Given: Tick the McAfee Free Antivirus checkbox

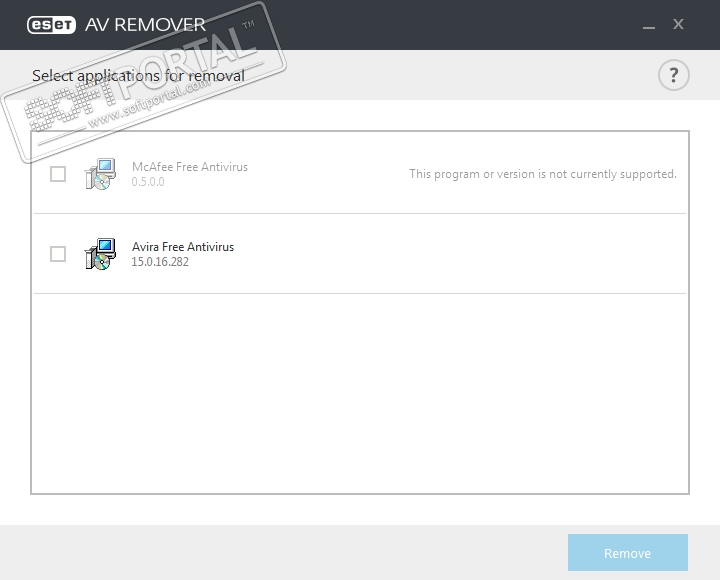Looking at the screenshot, I should [x=58, y=174].
